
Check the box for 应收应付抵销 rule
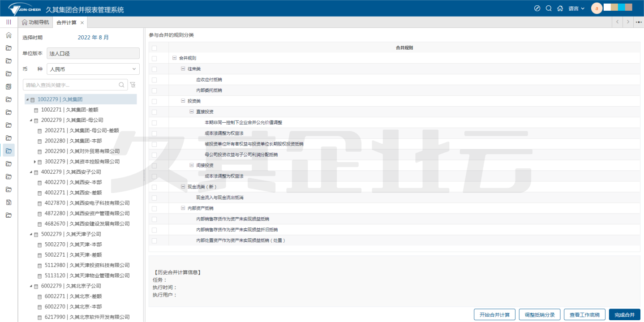tap(154, 80)
